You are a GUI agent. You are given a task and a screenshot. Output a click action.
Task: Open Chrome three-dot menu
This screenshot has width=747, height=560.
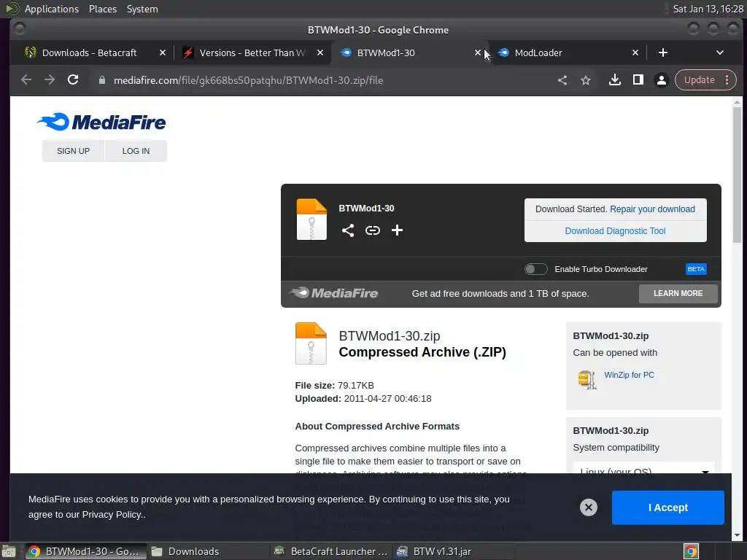[x=727, y=80]
